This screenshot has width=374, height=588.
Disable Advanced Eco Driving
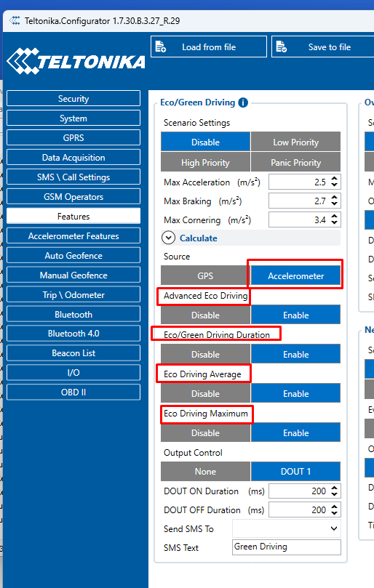tap(205, 315)
